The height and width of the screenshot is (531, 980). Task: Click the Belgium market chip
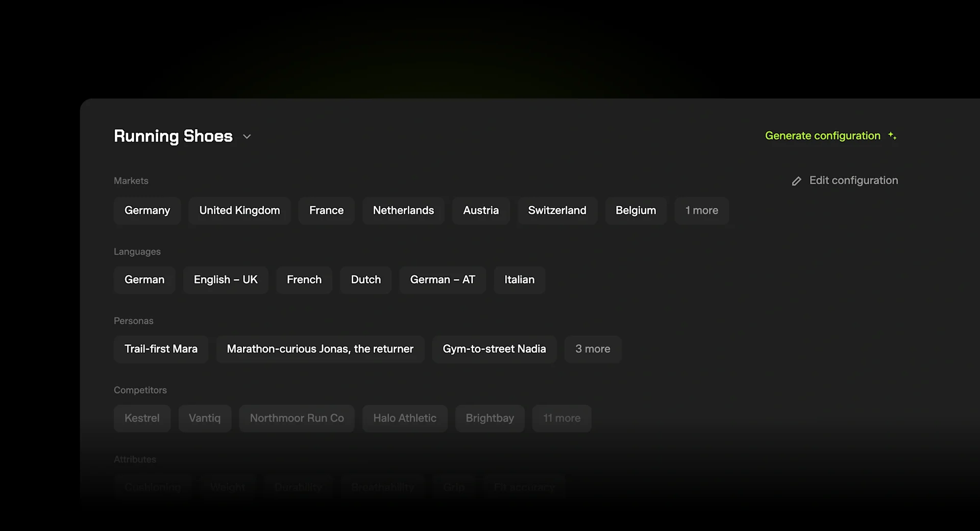pos(635,210)
